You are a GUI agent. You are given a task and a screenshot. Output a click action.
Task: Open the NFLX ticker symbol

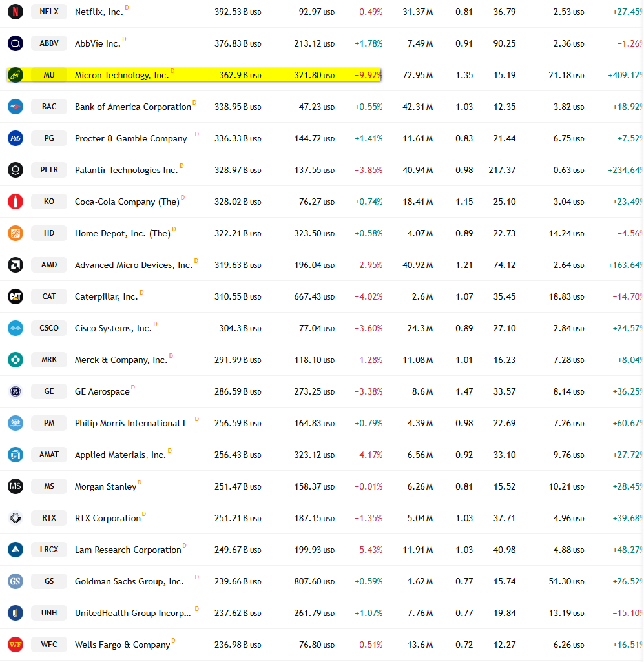click(49, 12)
